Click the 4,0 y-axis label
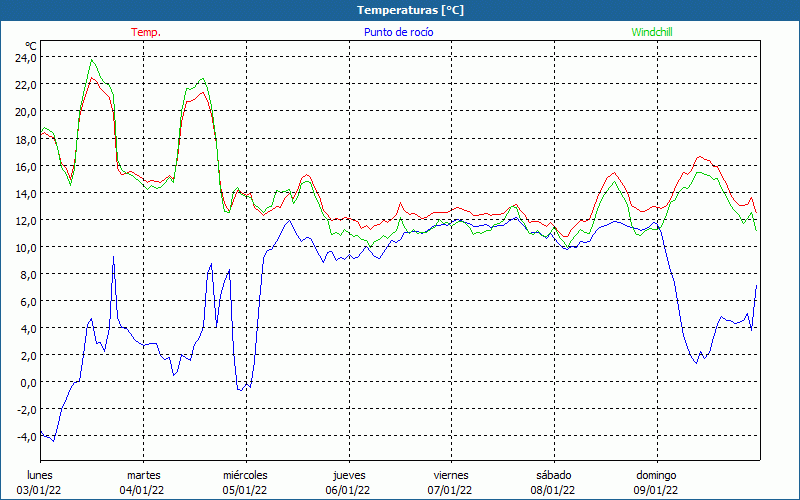Screen dimensions: 800x500 click(28, 329)
